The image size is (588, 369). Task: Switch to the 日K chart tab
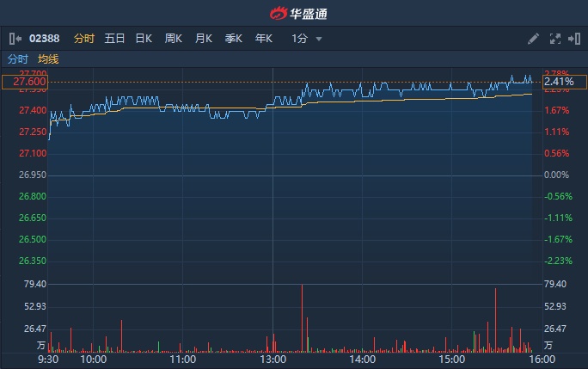tap(144, 39)
